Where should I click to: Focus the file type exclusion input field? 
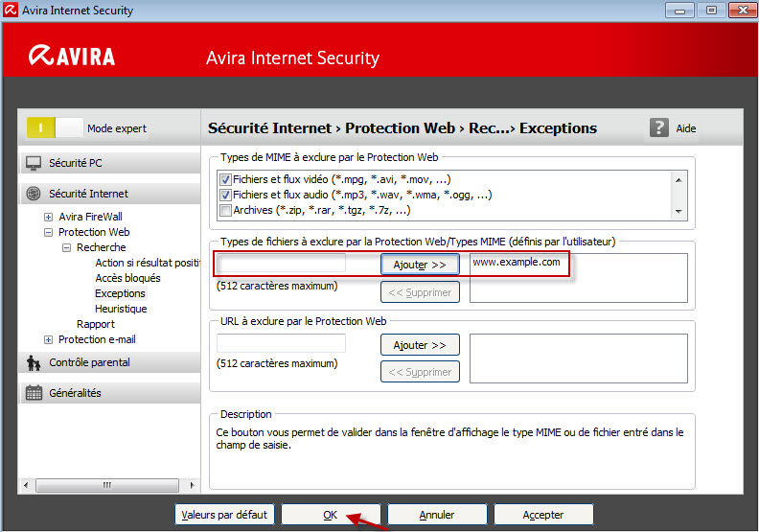[x=281, y=264]
